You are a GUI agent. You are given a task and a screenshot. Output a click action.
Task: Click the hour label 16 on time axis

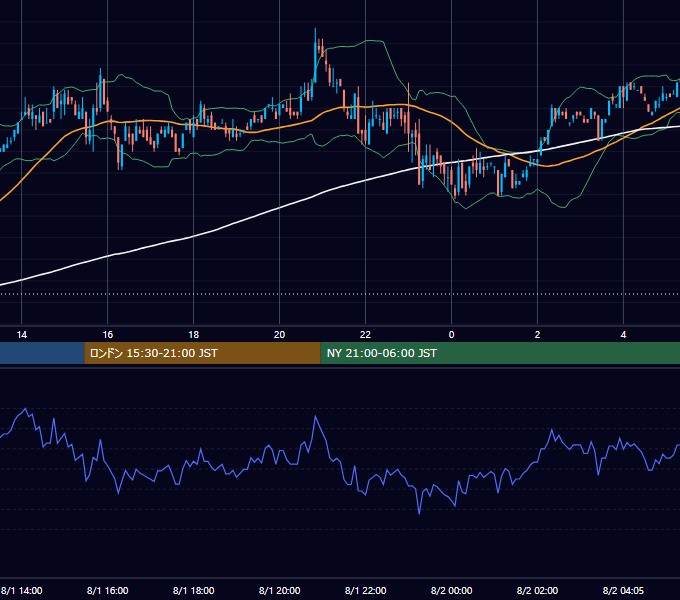pos(108,335)
